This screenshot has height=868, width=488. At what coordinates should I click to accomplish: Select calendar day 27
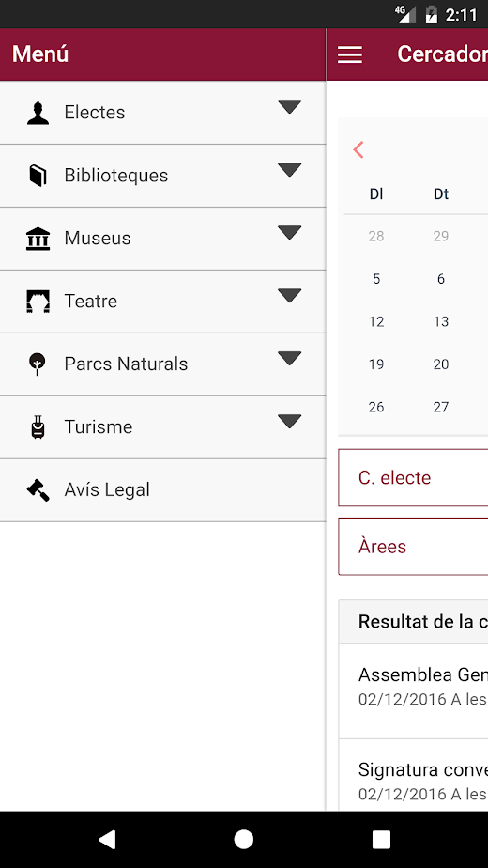(441, 408)
